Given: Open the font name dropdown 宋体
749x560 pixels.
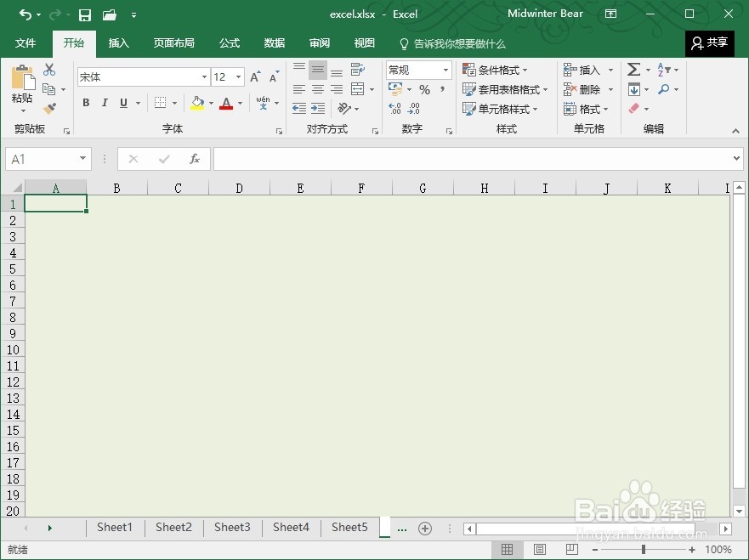Looking at the screenshot, I should coord(204,76).
